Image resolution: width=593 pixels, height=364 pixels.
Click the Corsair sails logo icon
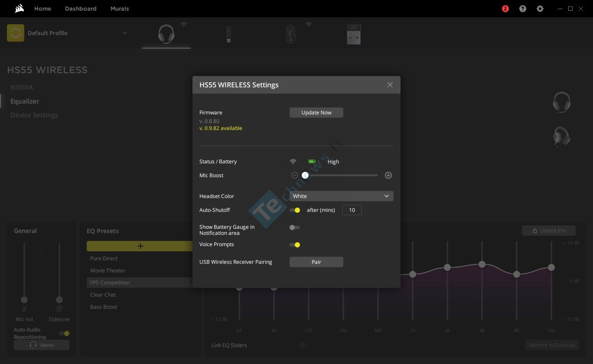pos(19,9)
